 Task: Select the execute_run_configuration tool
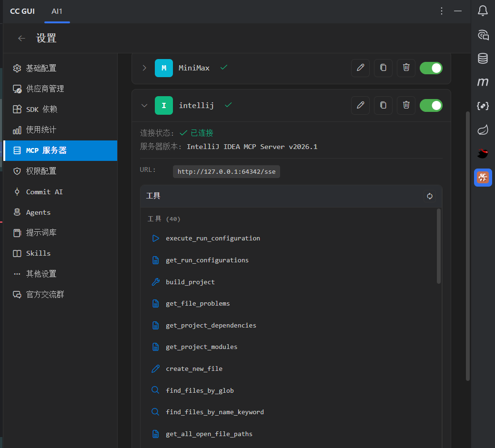tap(212, 238)
